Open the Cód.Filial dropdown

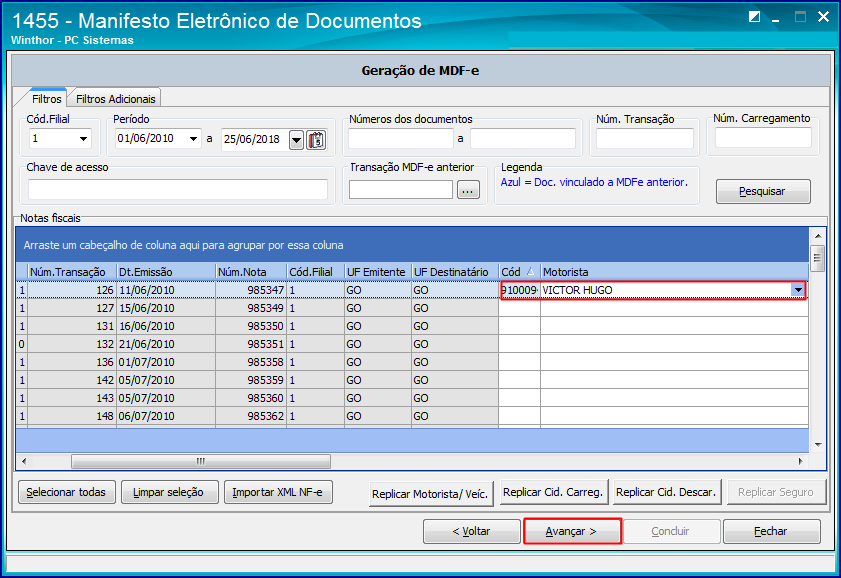pyautogui.click(x=83, y=139)
